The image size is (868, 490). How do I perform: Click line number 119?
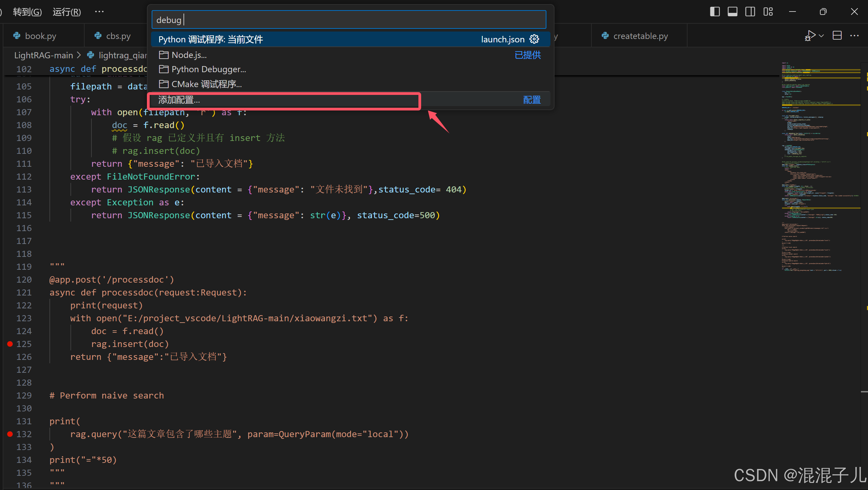point(24,267)
